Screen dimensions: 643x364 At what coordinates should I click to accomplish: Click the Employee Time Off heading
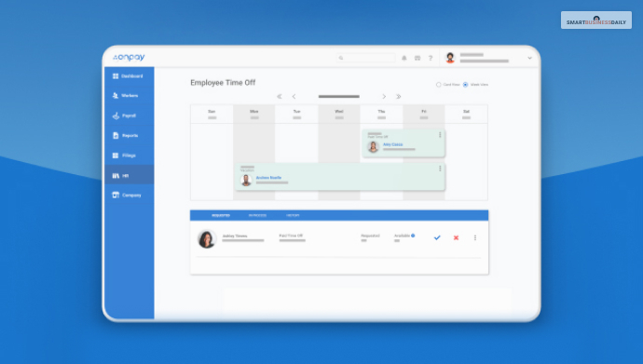pos(223,83)
